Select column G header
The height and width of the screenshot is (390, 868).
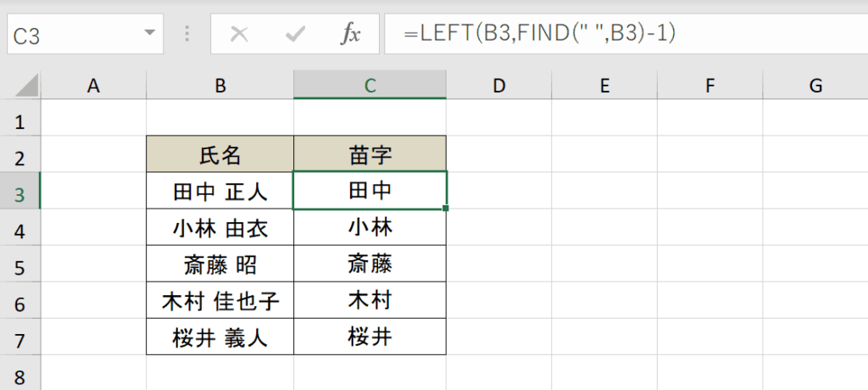(x=815, y=85)
